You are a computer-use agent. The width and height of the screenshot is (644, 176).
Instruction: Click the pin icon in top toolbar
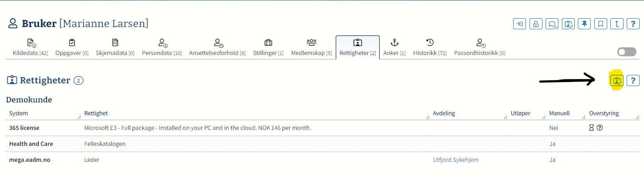585,24
